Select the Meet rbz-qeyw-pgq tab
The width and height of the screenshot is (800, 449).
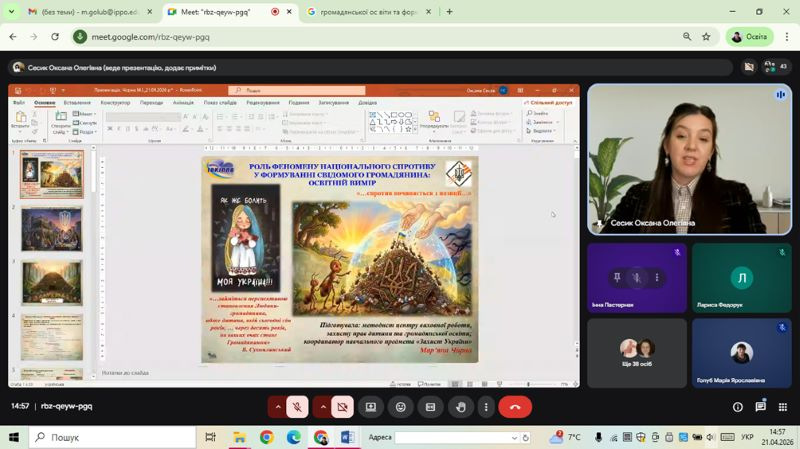pyautogui.click(x=230, y=12)
